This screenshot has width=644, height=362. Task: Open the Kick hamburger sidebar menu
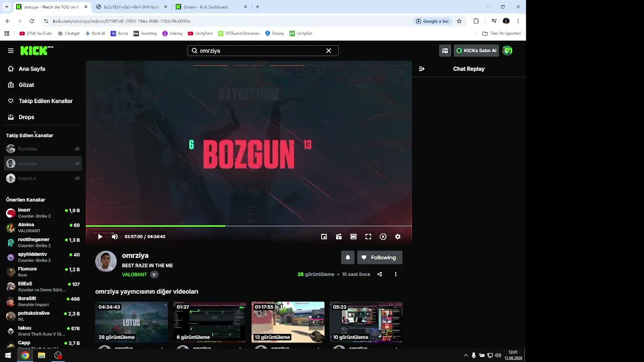click(11, 51)
